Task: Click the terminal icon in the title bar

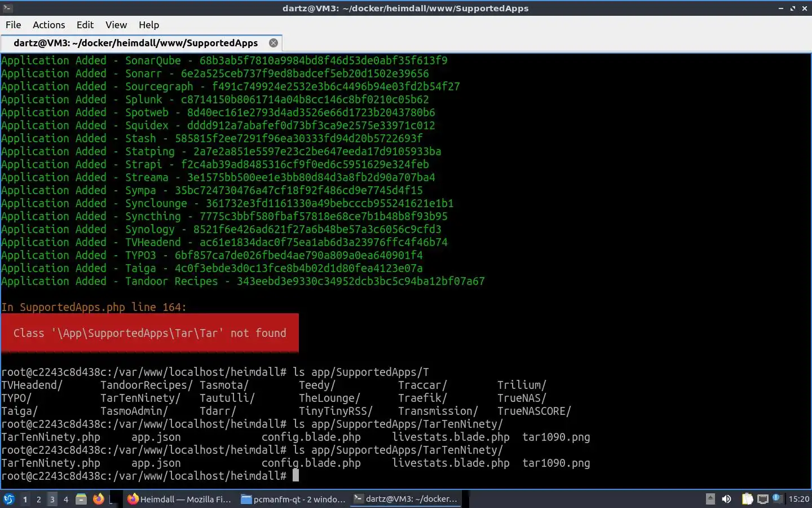Action: click(x=7, y=8)
